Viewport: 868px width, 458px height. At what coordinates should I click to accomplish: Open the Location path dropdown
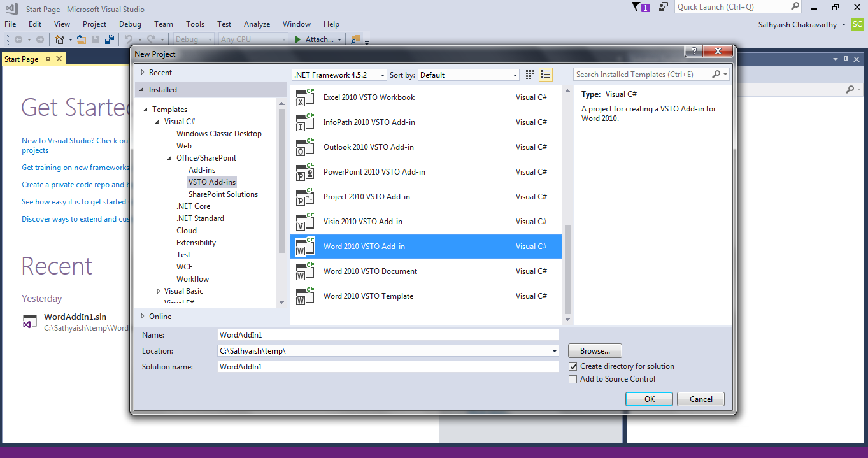(555, 351)
